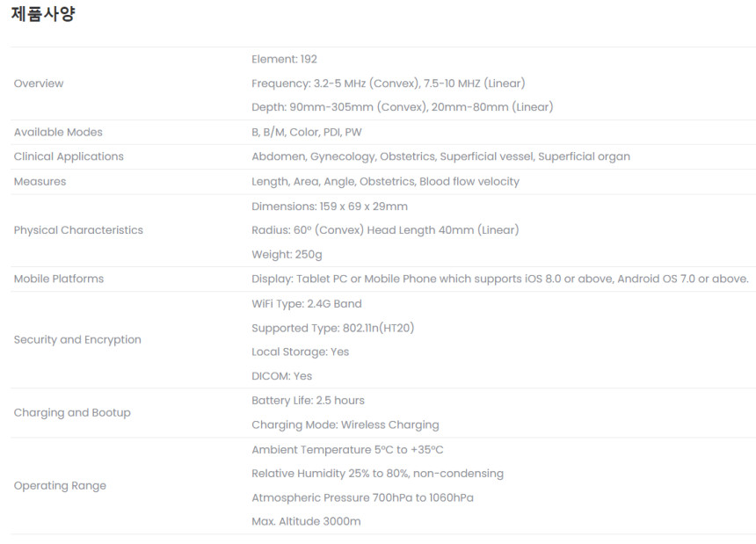Viewport: 756px width, 544px height.
Task: Click the Overview row label
Action: 39,83
